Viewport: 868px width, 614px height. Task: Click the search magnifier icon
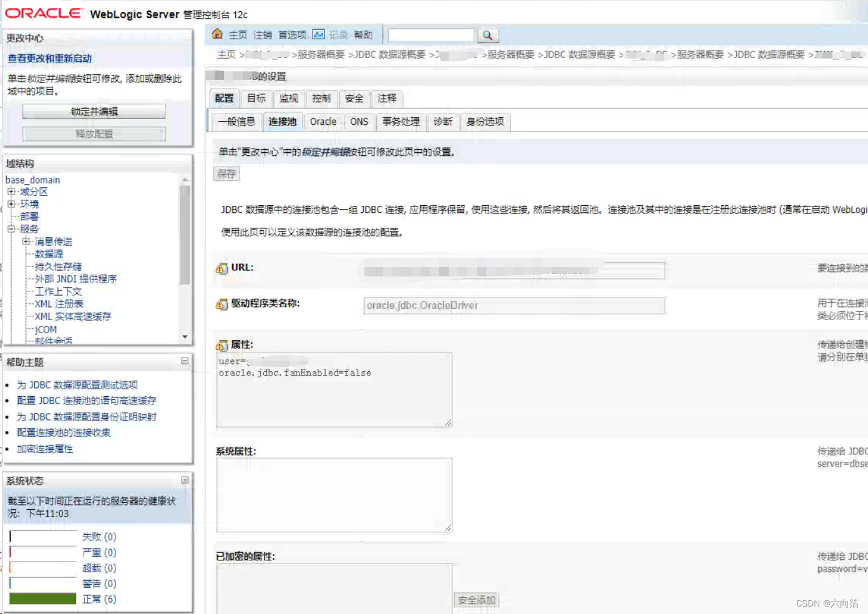(489, 36)
